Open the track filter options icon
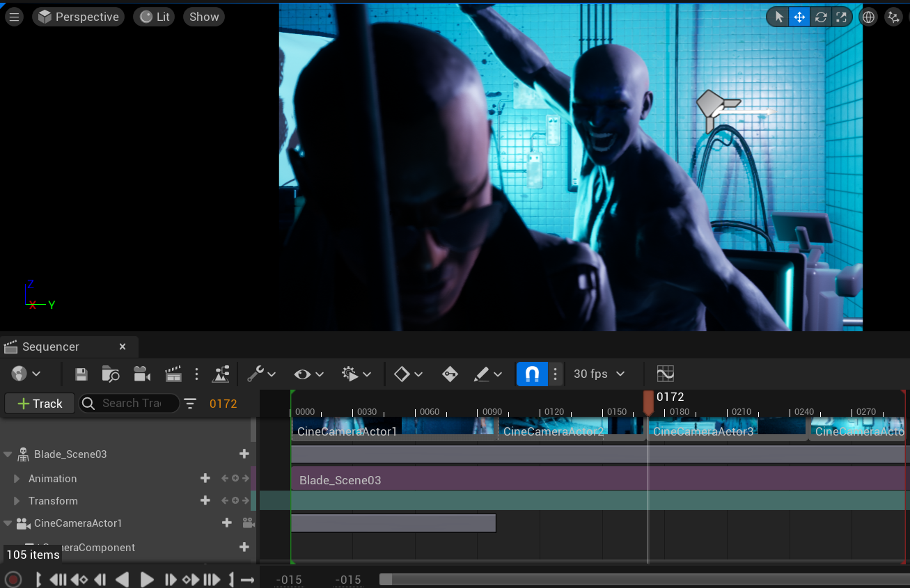The width and height of the screenshot is (910, 588). point(190,404)
